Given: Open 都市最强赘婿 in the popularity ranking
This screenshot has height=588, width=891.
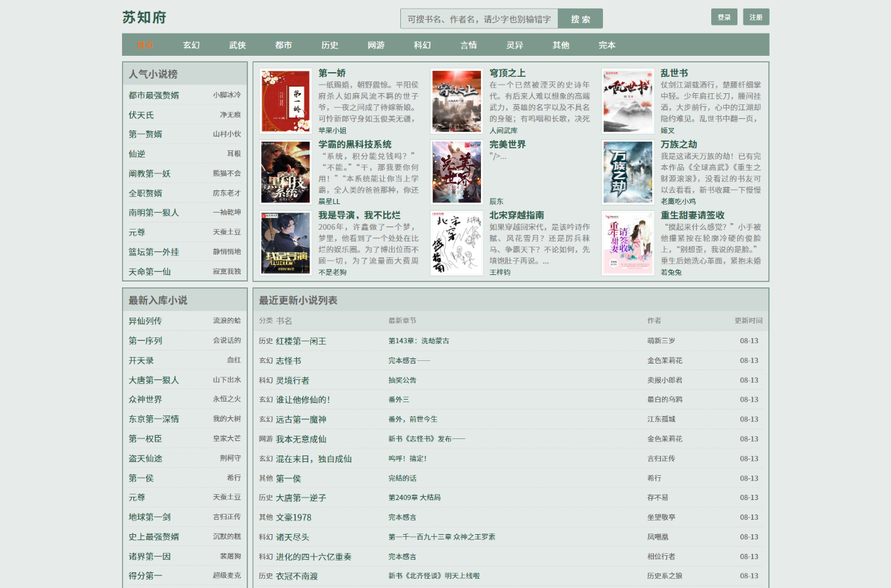Looking at the screenshot, I should [154, 95].
